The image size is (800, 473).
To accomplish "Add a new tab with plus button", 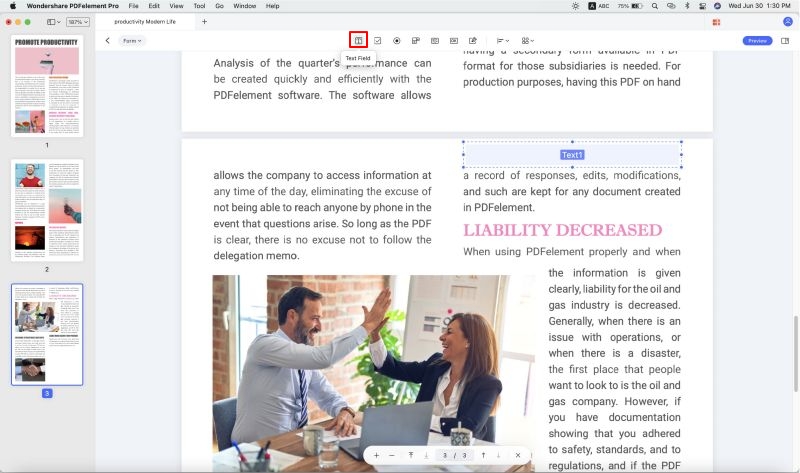I will point(204,21).
